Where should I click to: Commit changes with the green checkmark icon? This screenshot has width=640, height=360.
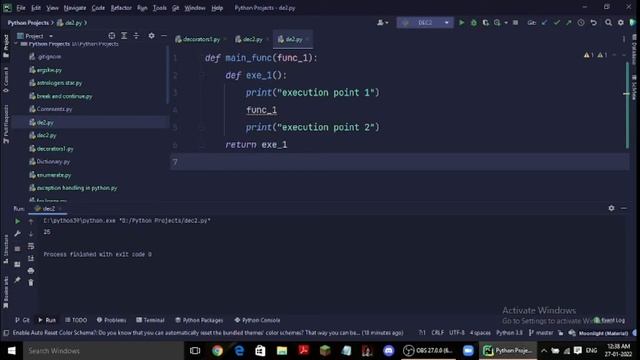click(x=557, y=23)
